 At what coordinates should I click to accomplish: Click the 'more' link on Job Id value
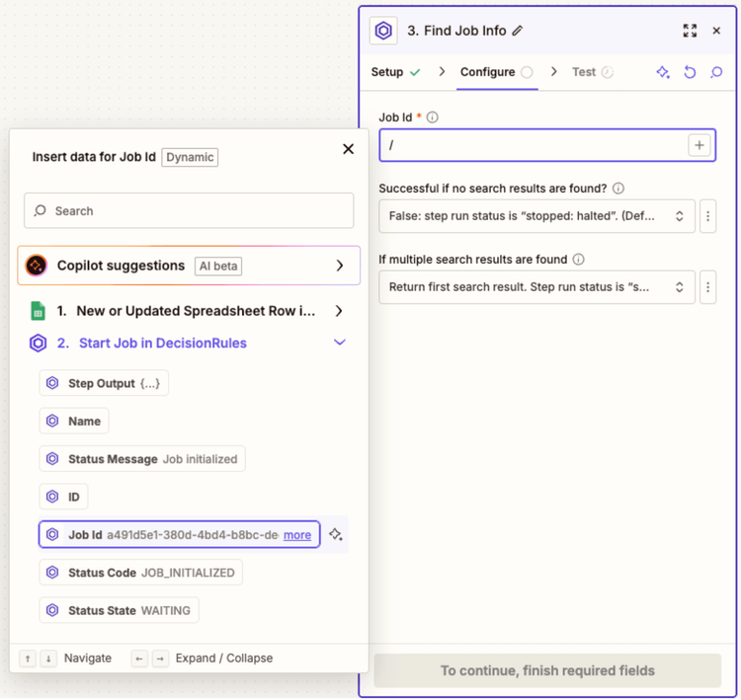pyautogui.click(x=297, y=535)
